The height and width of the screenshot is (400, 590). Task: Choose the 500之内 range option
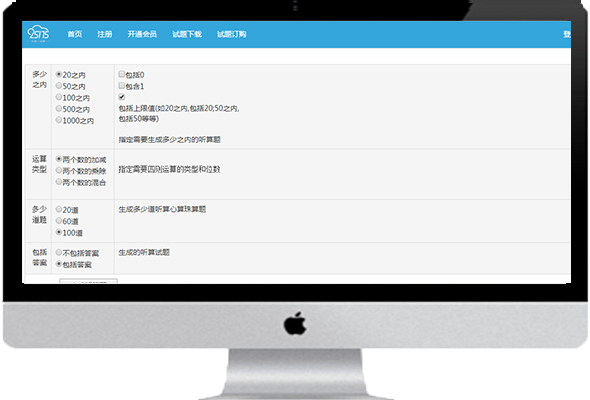[59, 108]
